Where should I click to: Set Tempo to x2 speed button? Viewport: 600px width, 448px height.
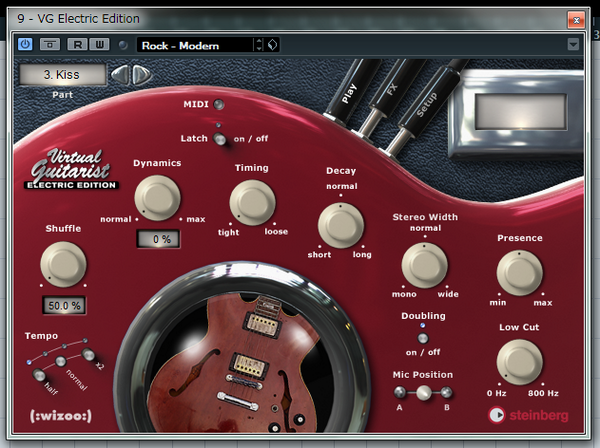[x=88, y=354]
